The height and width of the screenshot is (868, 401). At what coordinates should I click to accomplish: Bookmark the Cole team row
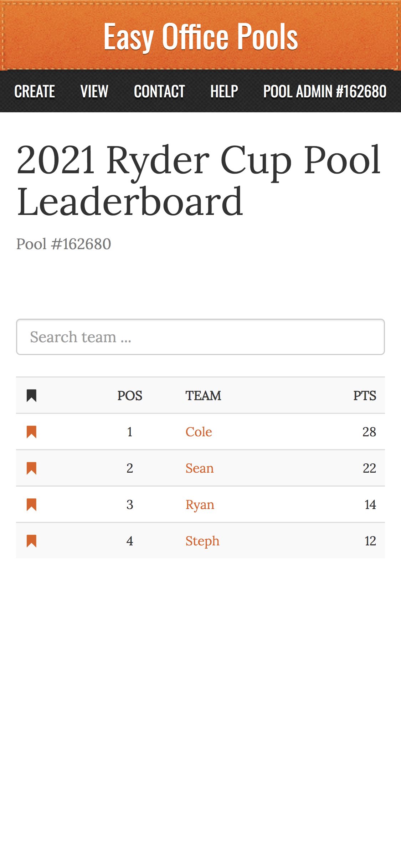(31, 432)
